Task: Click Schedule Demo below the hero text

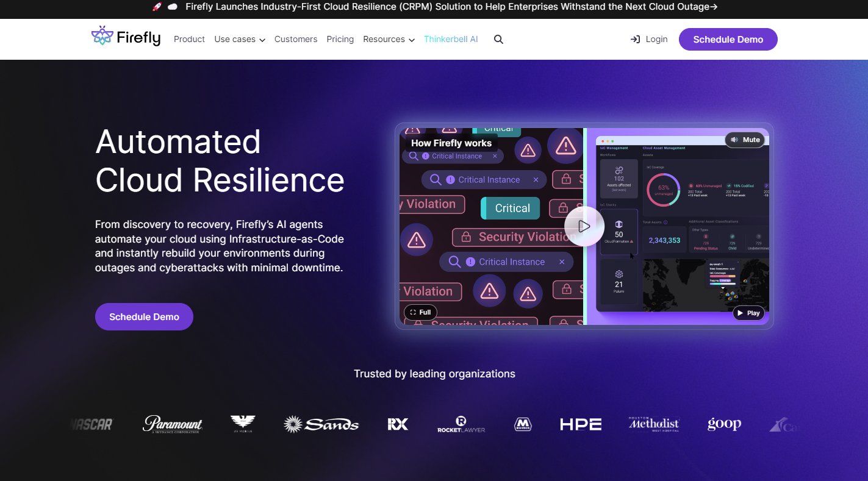Action: [144, 317]
